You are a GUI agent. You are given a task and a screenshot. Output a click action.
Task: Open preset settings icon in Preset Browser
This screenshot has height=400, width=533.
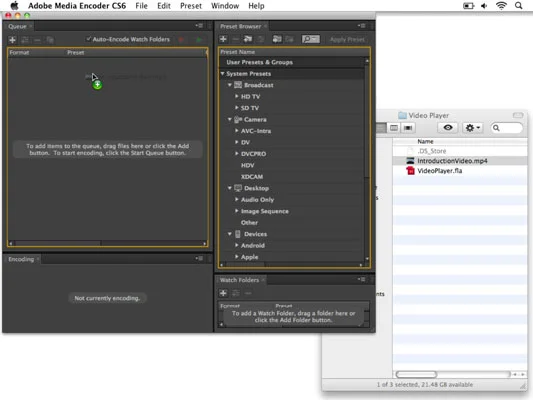(261, 39)
